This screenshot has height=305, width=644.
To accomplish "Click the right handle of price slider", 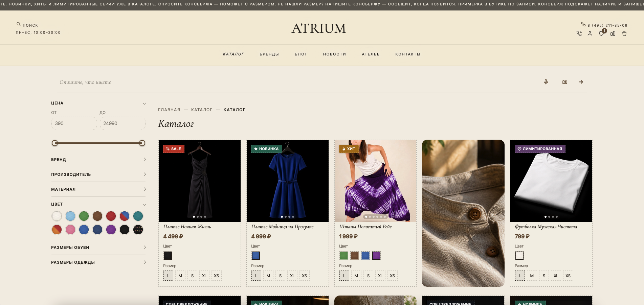I will click(x=142, y=143).
